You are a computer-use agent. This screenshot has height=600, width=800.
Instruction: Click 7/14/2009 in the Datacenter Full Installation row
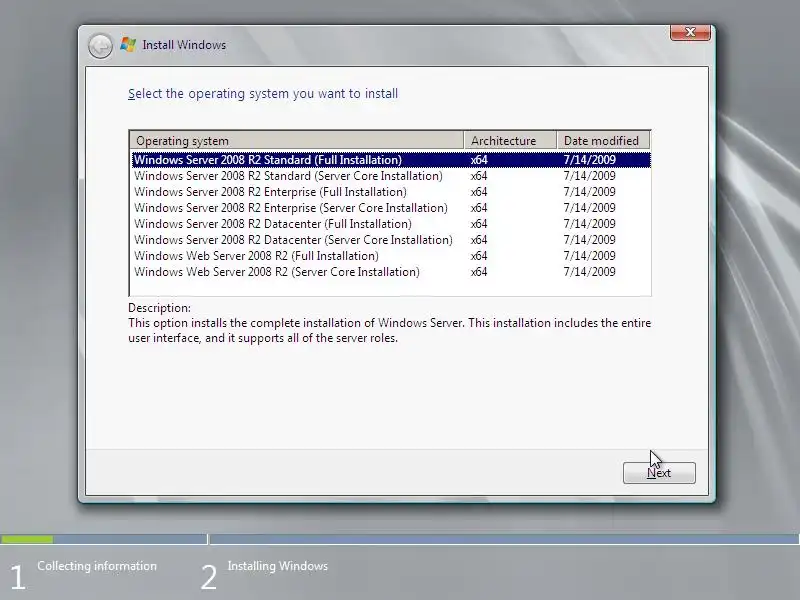(x=589, y=224)
